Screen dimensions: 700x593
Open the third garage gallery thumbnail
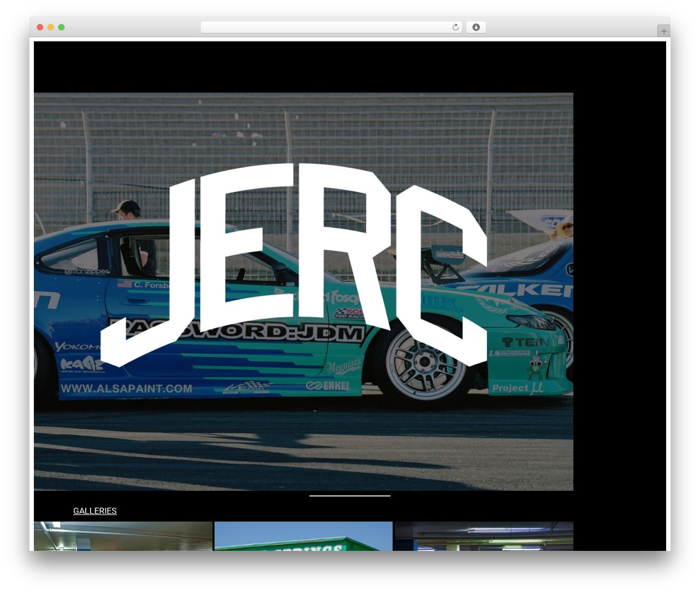click(x=484, y=536)
